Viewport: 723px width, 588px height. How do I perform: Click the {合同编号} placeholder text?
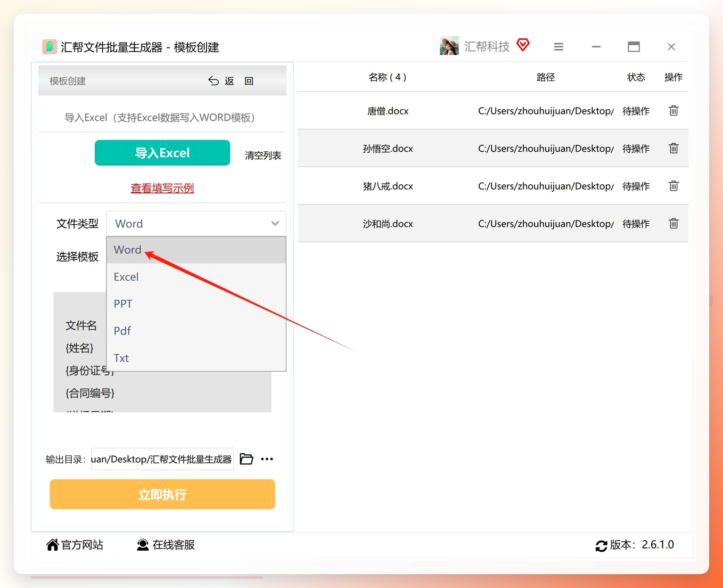[x=90, y=393]
